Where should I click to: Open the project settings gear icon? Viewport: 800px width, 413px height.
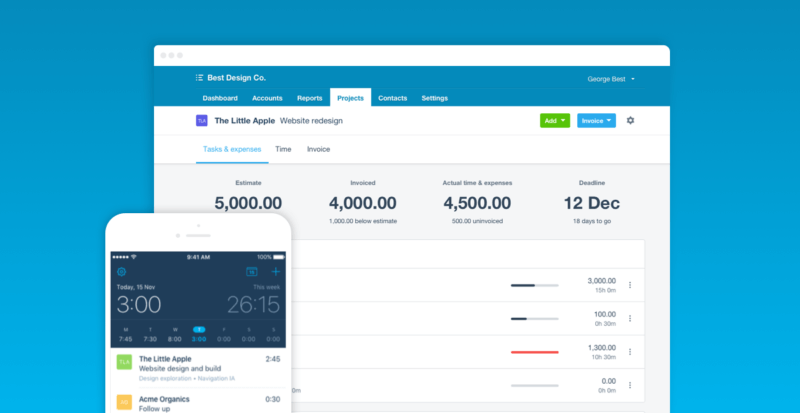click(x=630, y=121)
